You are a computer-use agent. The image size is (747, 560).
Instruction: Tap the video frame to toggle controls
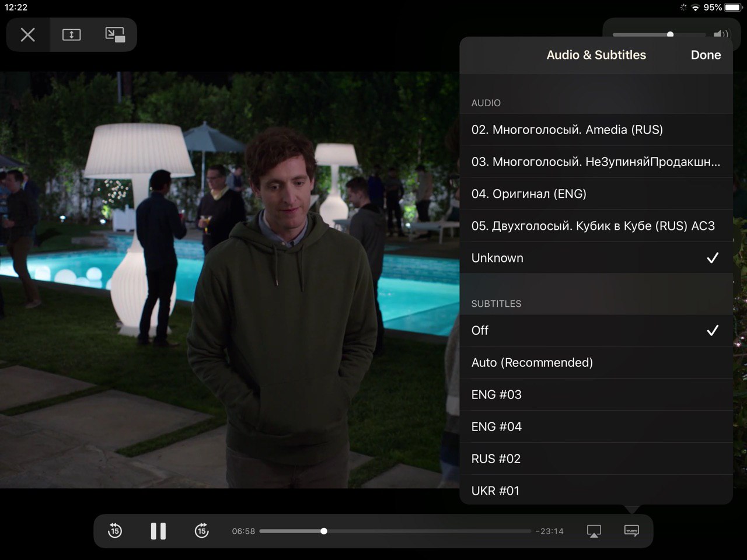coord(229,280)
